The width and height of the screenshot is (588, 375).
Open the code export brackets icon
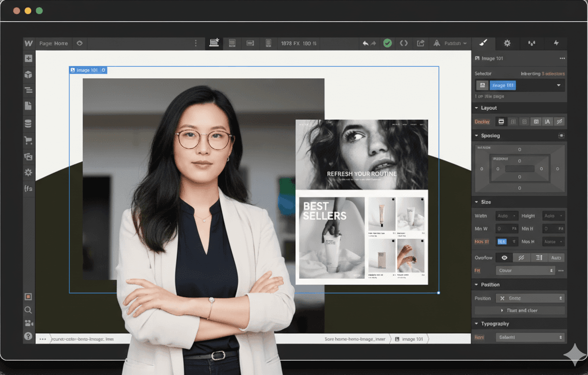[x=403, y=43]
